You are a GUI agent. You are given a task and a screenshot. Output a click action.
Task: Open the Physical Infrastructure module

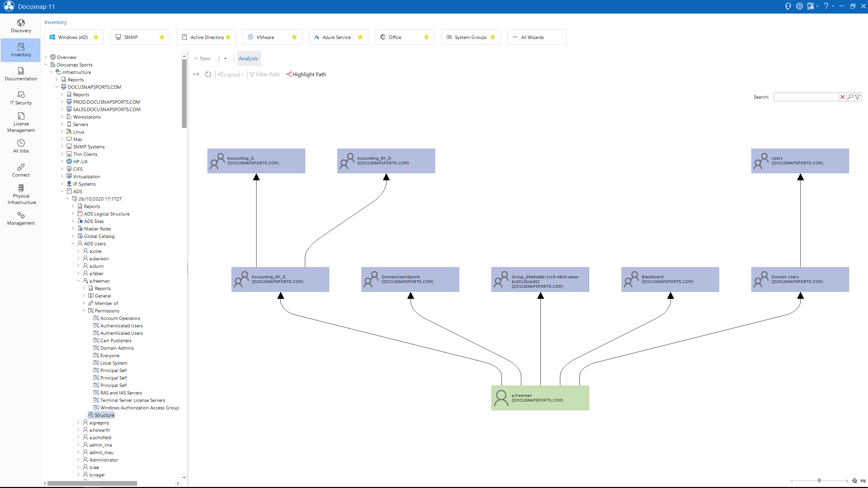pyautogui.click(x=21, y=195)
